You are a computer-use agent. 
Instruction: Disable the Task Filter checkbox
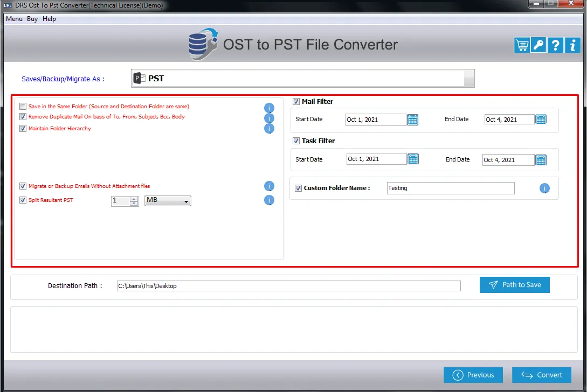(x=296, y=141)
